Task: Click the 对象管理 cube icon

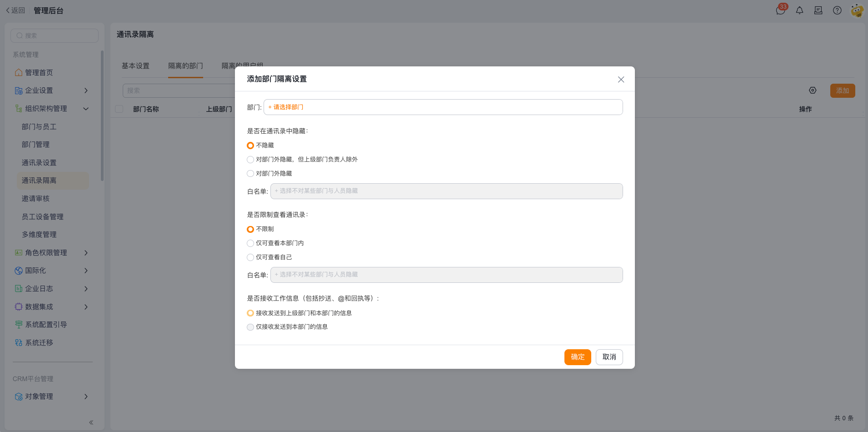Action: 19,397
